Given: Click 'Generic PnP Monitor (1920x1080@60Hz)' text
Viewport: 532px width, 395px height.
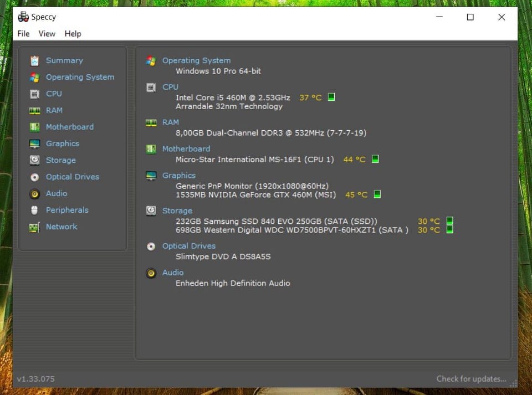Looking at the screenshot, I should point(252,186).
